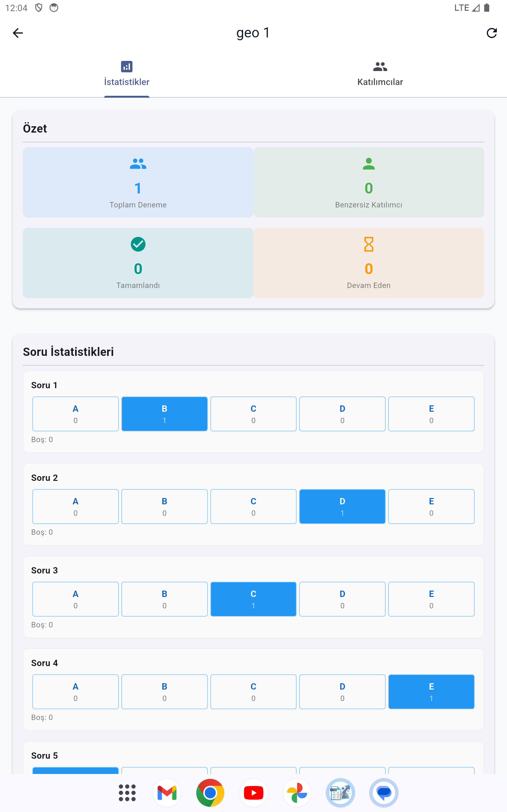Choose option E under Soru 2
The height and width of the screenshot is (812, 507).
point(431,506)
